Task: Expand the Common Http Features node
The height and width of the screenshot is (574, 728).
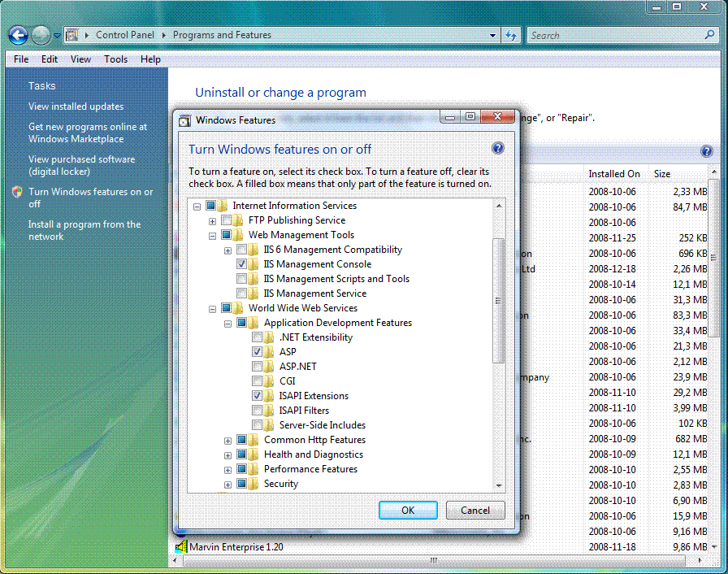Action: coord(227,441)
